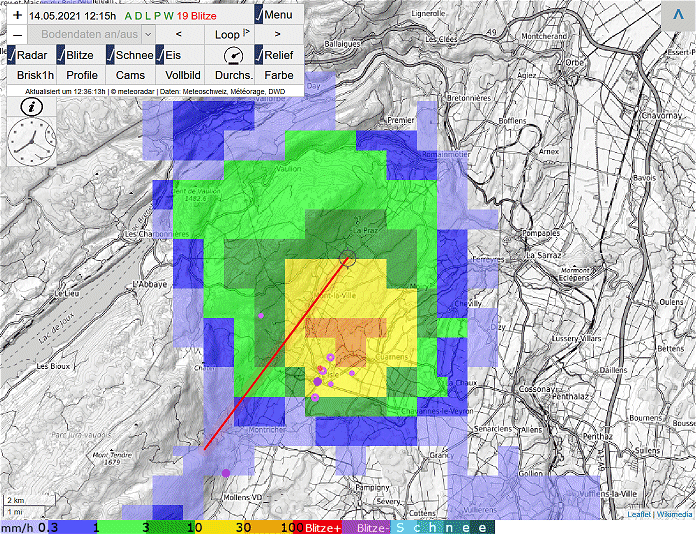Click the purple lightning dot near Mollens VD
Viewport: 696px width, 534px height.
coord(226,473)
